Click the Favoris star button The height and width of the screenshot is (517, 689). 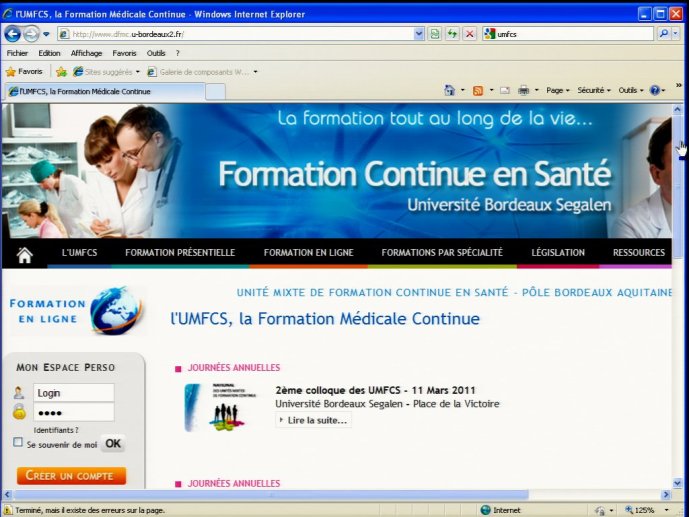pyautogui.click(x=24, y=71)
